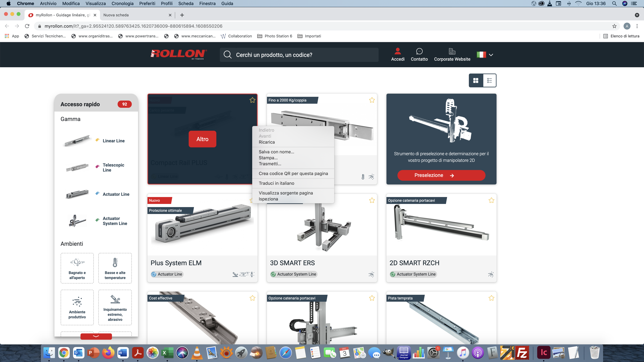Screen dimensions: 644x362
Task: Open Spotlight search in menu bar
Action: (614, 3)
